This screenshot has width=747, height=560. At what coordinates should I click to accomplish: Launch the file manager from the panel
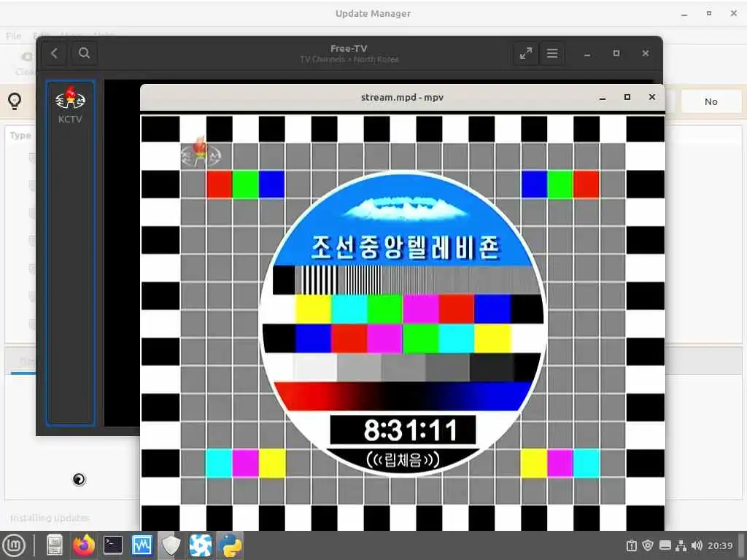(x=54, y=545)
